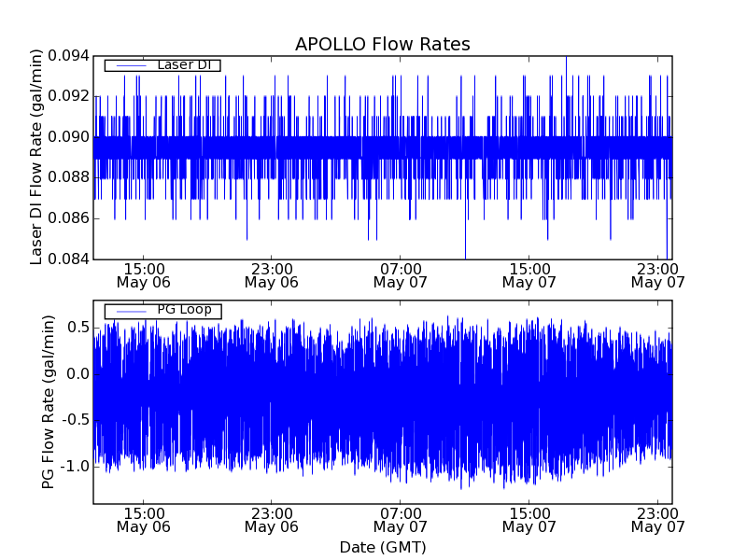
Task: Select the "PG Loop" legend label
Action: (184, 310)
